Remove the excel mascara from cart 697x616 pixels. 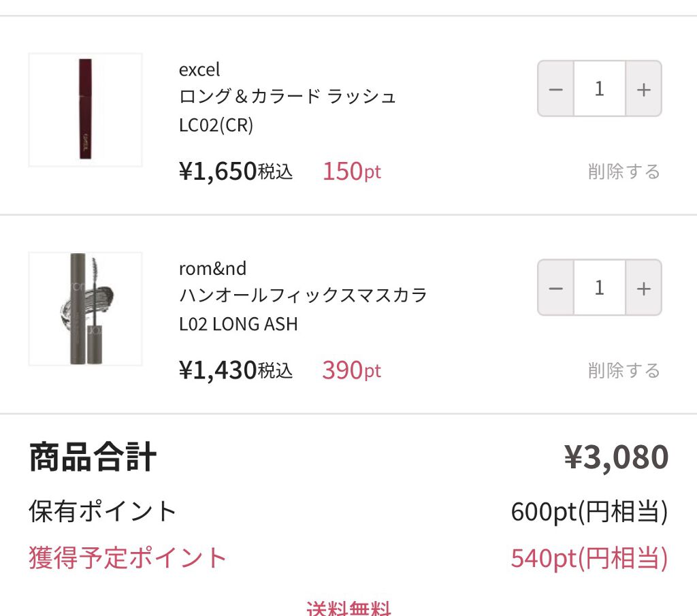[623, 172]
